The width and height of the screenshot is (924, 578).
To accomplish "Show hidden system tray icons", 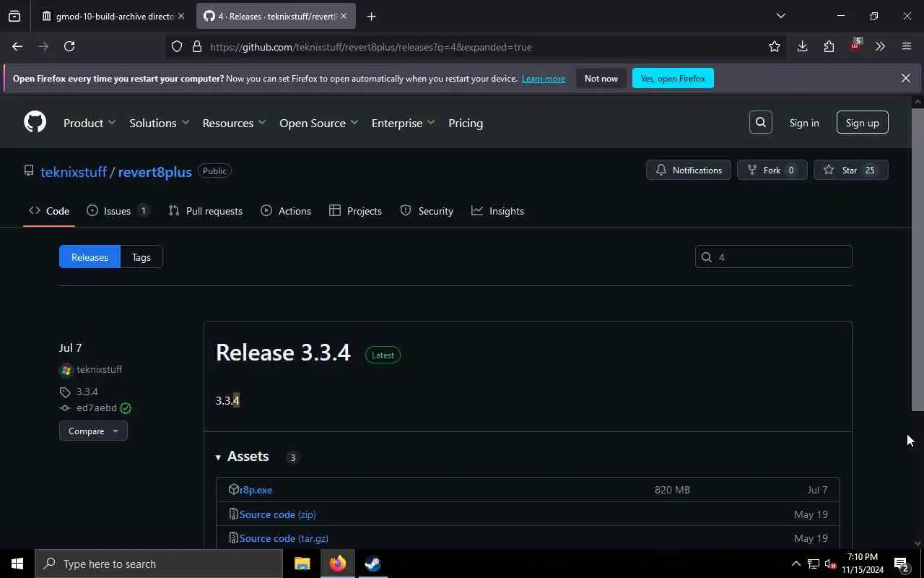I will point(796,564).
